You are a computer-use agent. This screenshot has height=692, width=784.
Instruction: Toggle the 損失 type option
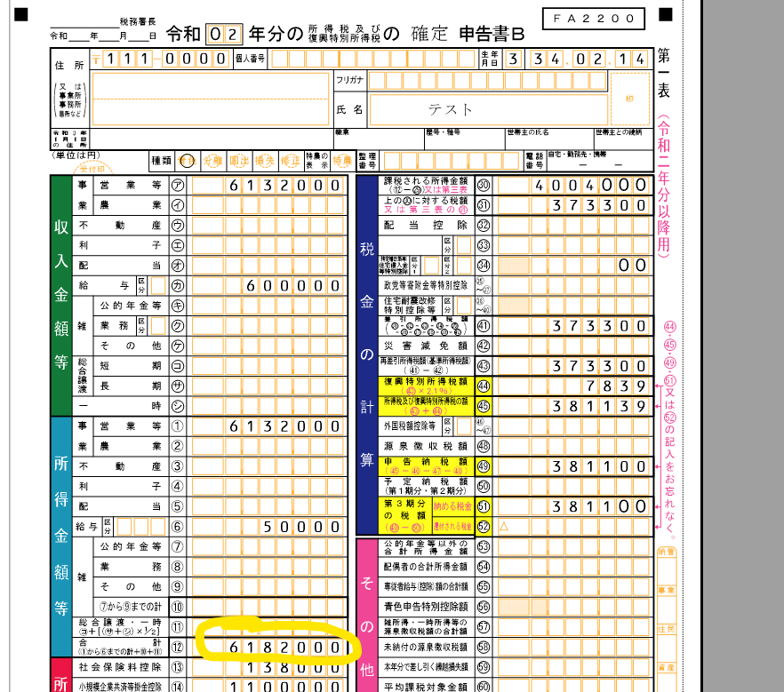pos(264,161)
